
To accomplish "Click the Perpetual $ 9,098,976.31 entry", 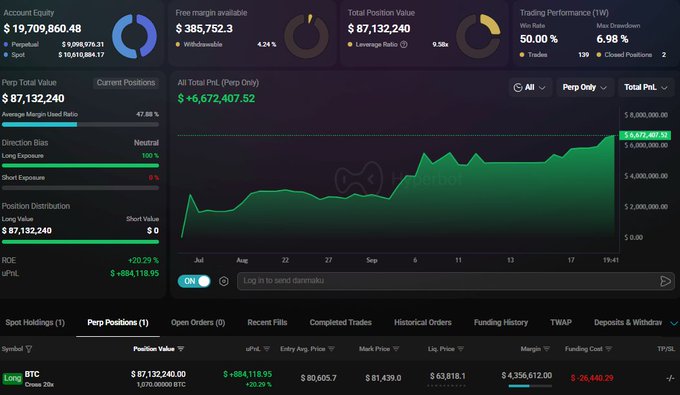I will click(x=54, y=44).
